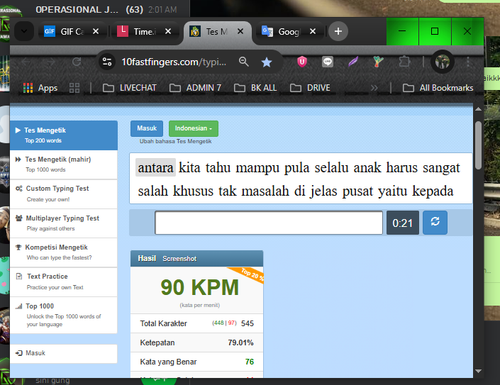This screenshot has height=385, width=500.
Task: Open Custom Typing Test
Action: pyautogui.click(x=64, y=194)
